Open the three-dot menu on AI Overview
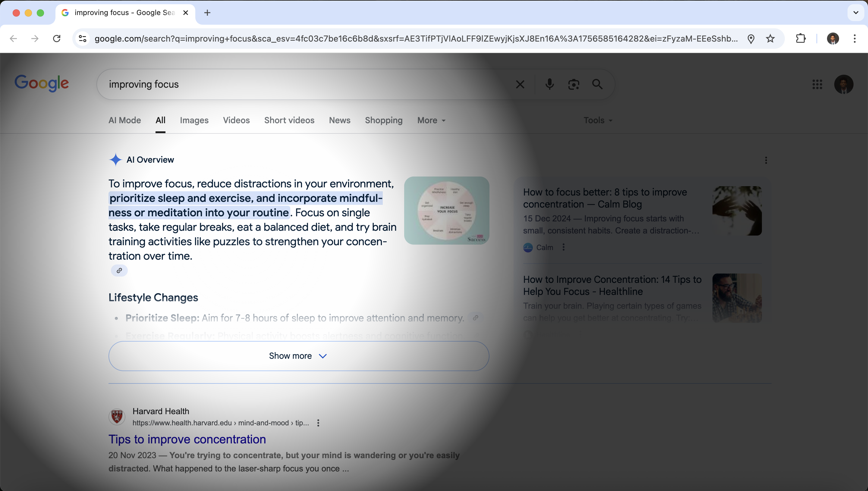Image resolution: width=868 pixels, height=491 pixels. 766,161
